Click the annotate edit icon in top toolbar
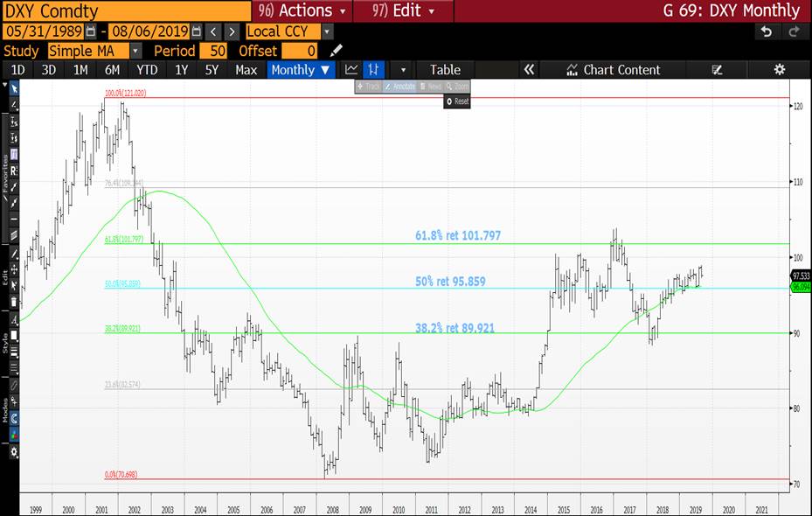The width and height of the screenshot is (812, 516). pyautogui.click(x=717, y=69)
